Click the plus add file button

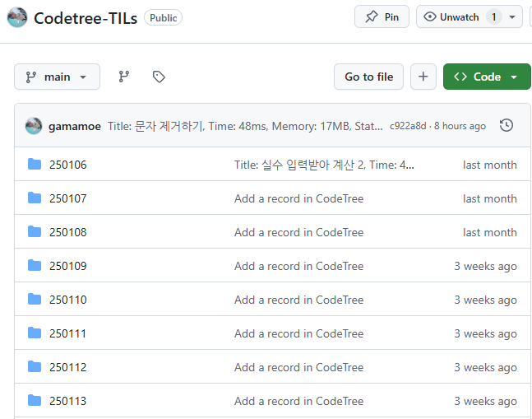click(x=423, y=77)
